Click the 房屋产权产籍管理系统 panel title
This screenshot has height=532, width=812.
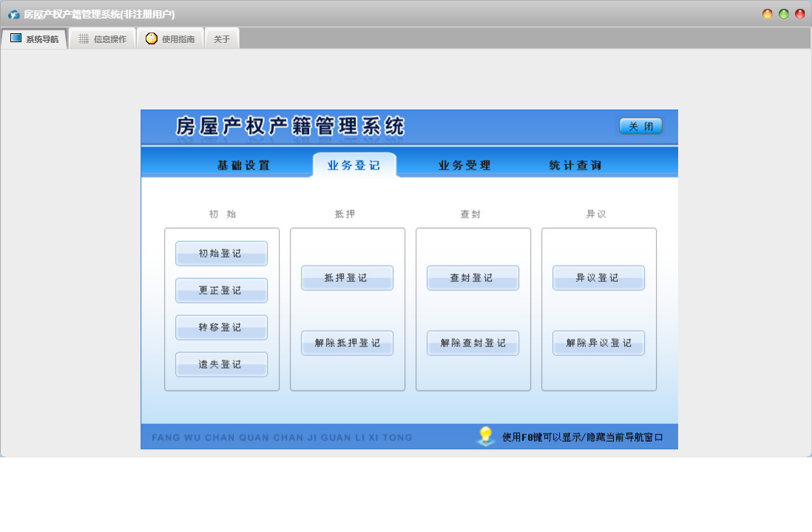[x=290, y=127]
